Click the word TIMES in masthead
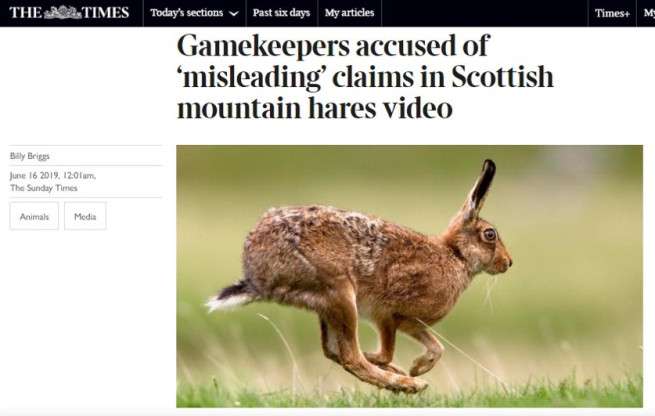 click(106, 13)
